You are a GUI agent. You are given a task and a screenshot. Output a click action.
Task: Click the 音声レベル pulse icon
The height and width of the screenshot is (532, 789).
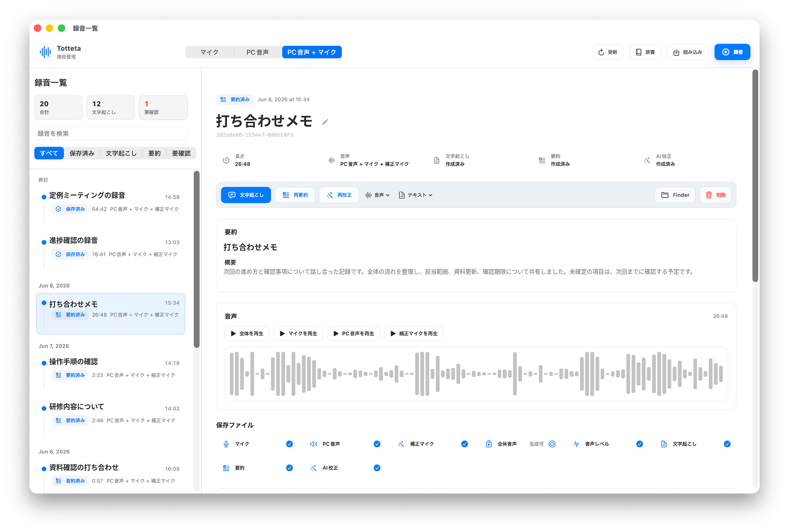point(576,444)
